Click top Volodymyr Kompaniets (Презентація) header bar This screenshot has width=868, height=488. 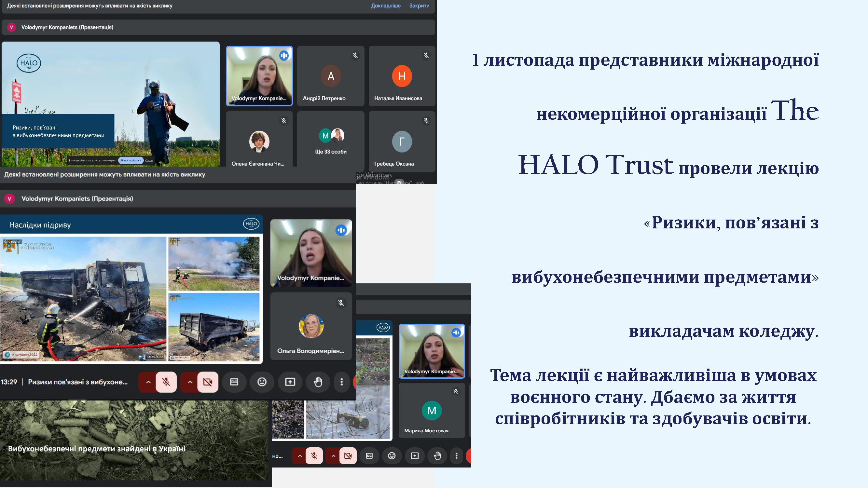tap(218, 27)
